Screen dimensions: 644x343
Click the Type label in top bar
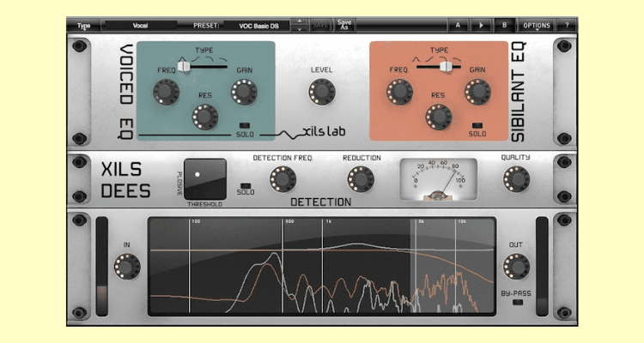tap(84, 26)
